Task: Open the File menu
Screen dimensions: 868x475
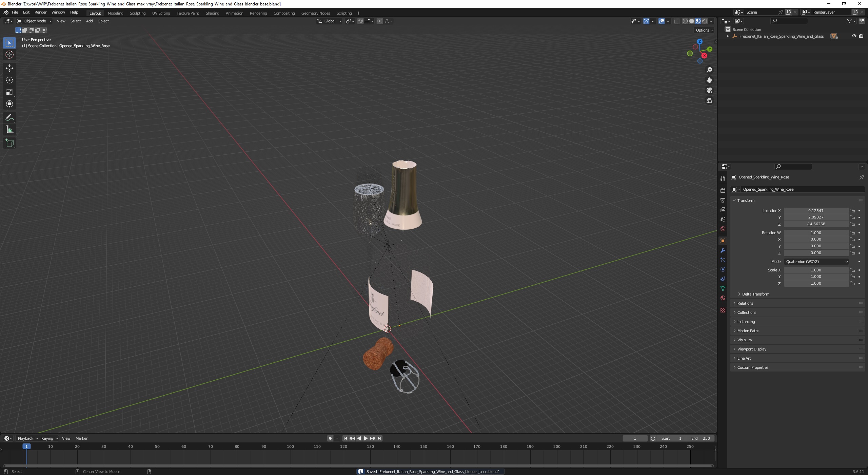Action: [15, 12]
